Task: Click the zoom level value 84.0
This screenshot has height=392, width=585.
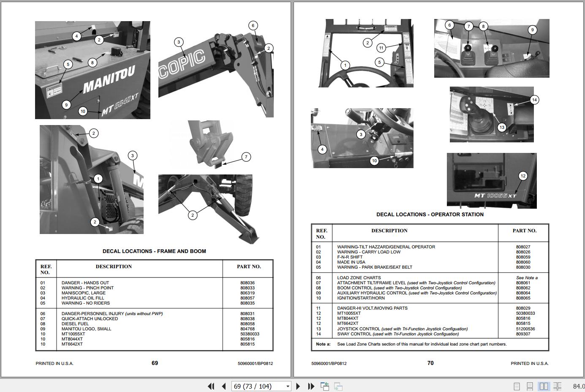Action: (x=579, y=386)
